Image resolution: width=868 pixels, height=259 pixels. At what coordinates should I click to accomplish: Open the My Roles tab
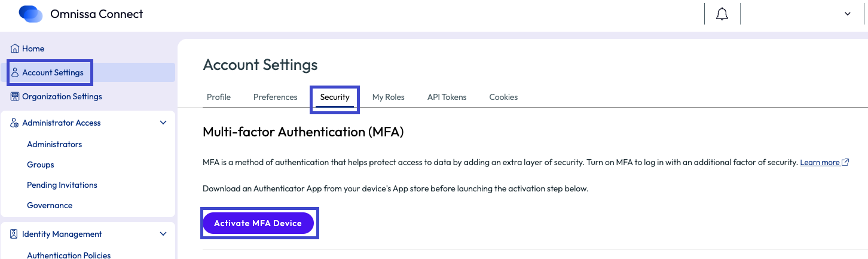(389, 97)
